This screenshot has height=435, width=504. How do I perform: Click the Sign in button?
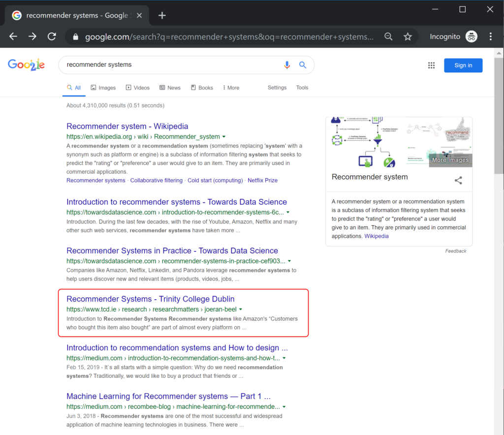point(463,65)
